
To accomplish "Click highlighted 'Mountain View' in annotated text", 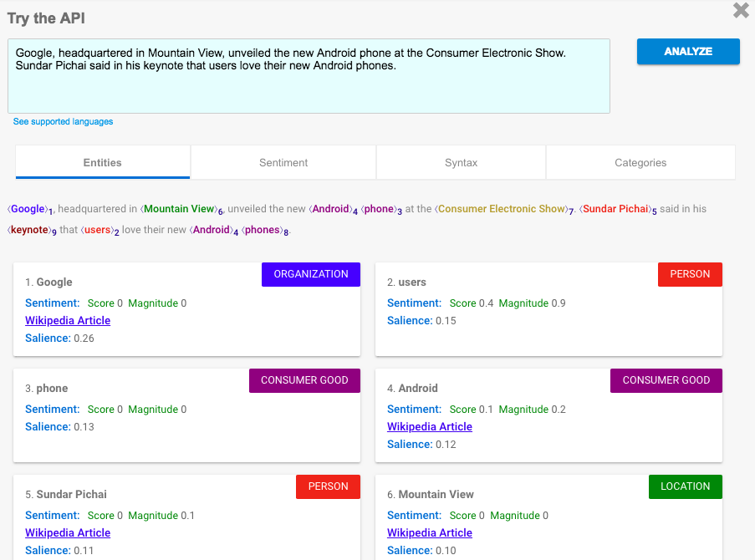I will point(179,209).
